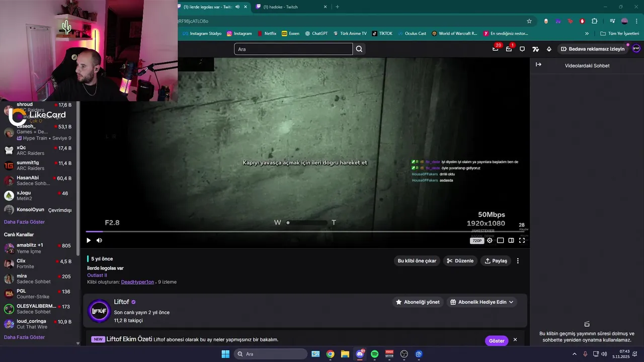The width and height of the screenshot is (644, 362).
Task: Open Chrome three-dot menu
Action: pyautogui.click(x=637, y=21)
